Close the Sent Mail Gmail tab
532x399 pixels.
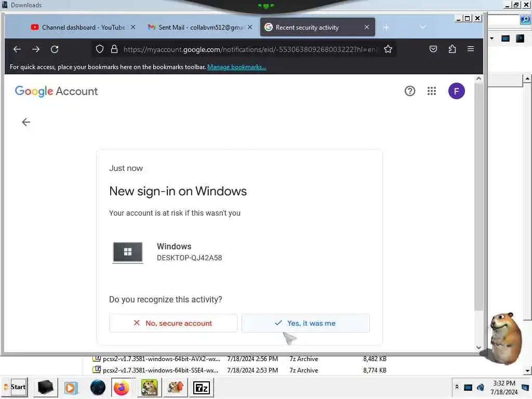250,27
